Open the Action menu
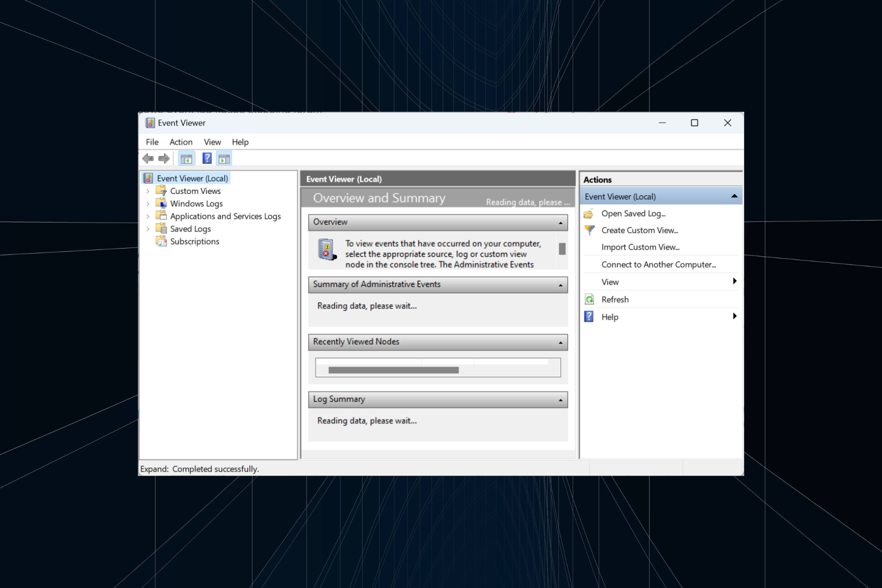The width and height of the screenshot is (882, 588). coord(181,142)
